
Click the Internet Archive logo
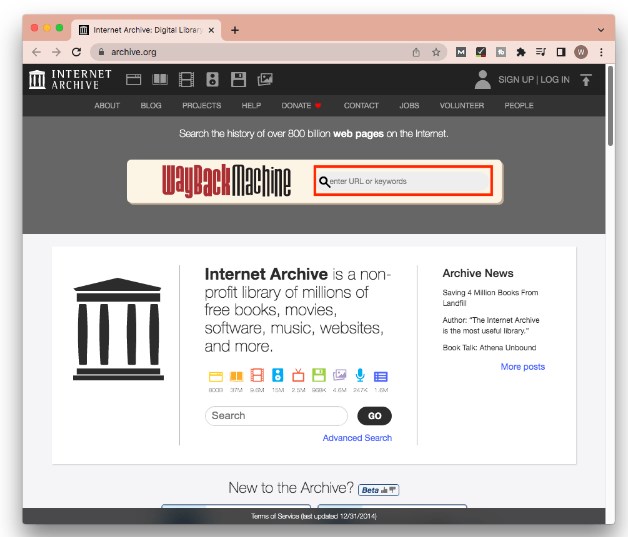[x=70, y=79]
